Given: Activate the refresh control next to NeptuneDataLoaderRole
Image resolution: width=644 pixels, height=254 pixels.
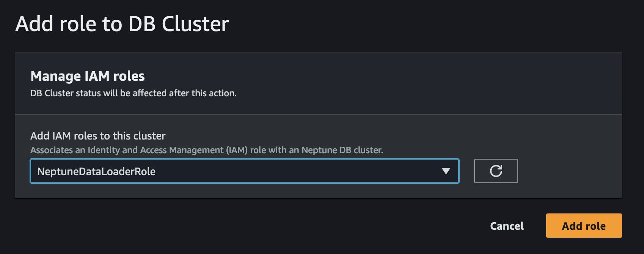Looking at the screenshot, I should click(496, 171).
